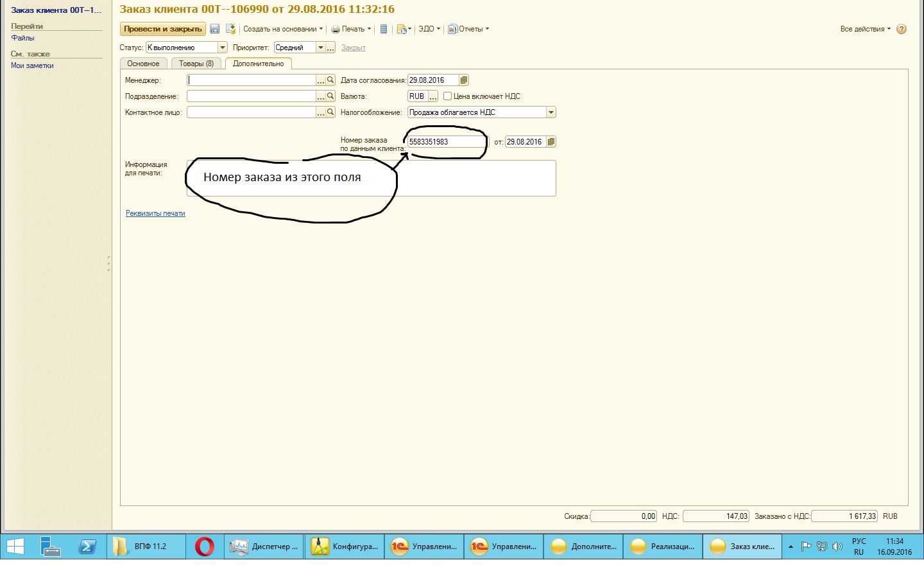
Task: Click magnifier icon in Контактное лицо field
Action: [x=330, y=112]
